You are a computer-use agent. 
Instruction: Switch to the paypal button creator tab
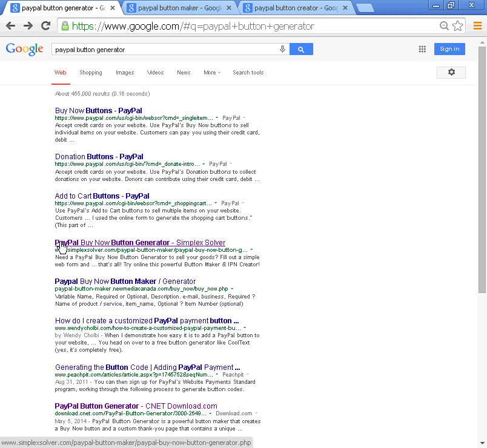(x=295, y=8)
